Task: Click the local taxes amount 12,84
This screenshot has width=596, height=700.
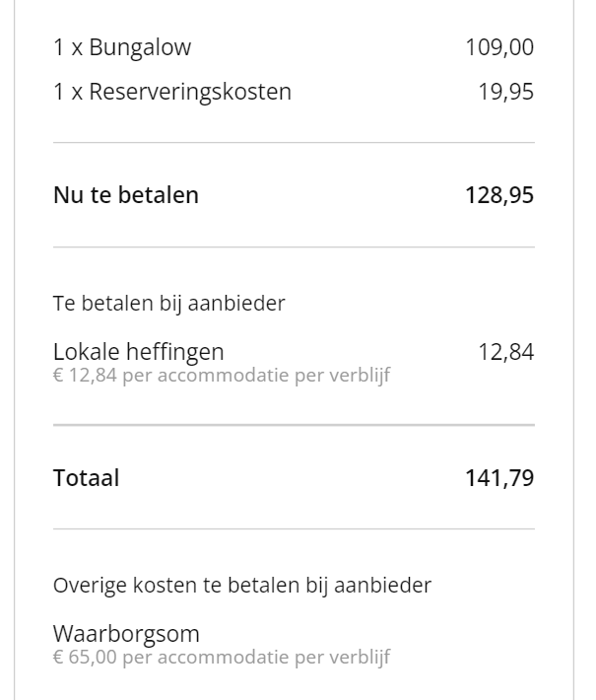Action: [506, 352]
